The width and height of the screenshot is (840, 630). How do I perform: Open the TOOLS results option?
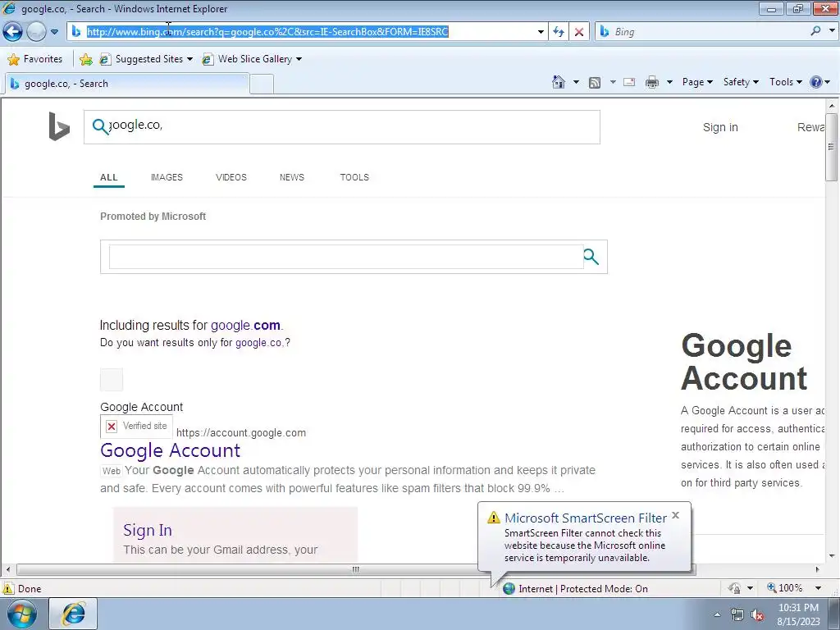point(354,177)
